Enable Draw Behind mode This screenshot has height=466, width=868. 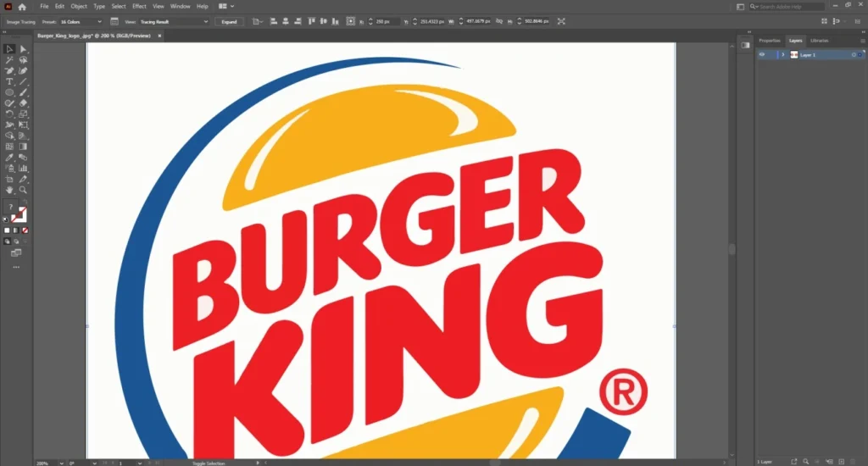coord(15,241)
